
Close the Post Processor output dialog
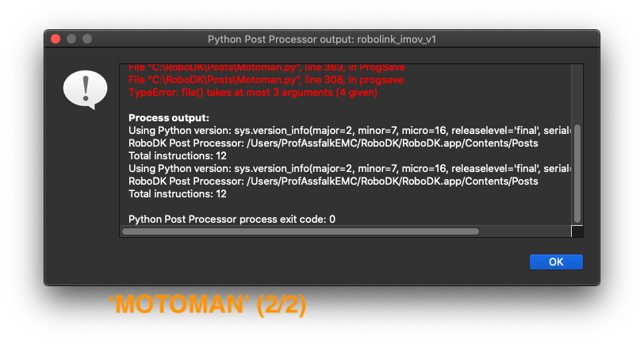point(56,38)
